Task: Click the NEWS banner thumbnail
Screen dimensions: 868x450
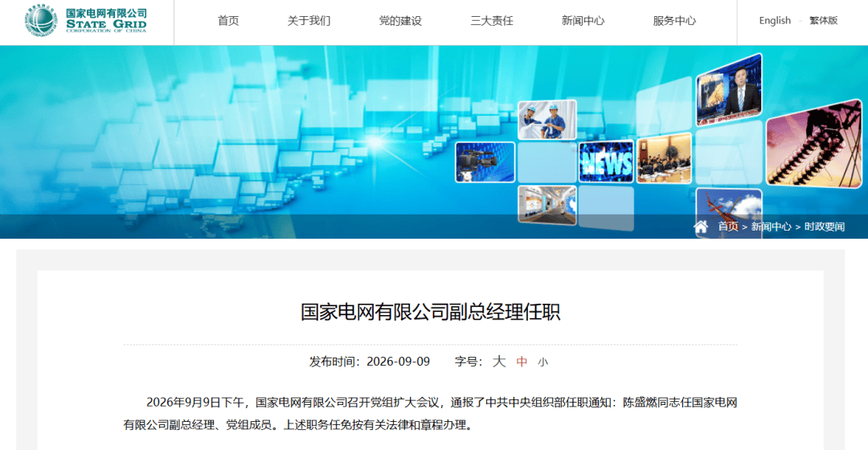Action: (606, 162)
